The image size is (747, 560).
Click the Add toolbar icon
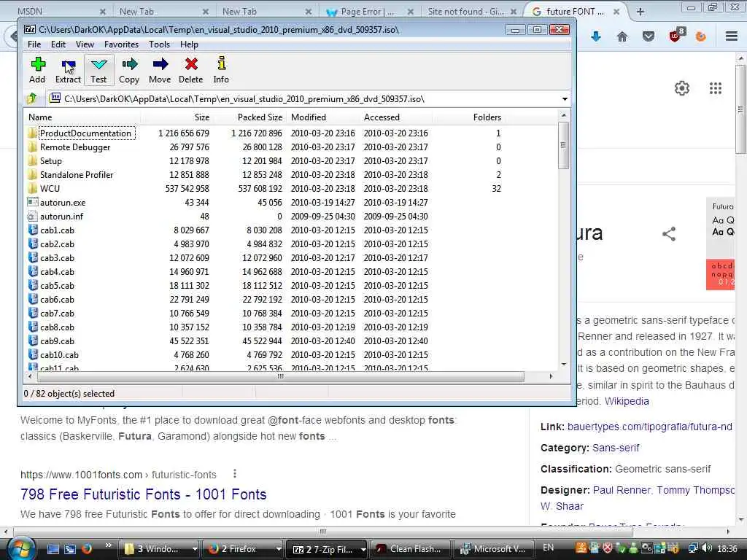pyautogui.click(x=38, y=64)
